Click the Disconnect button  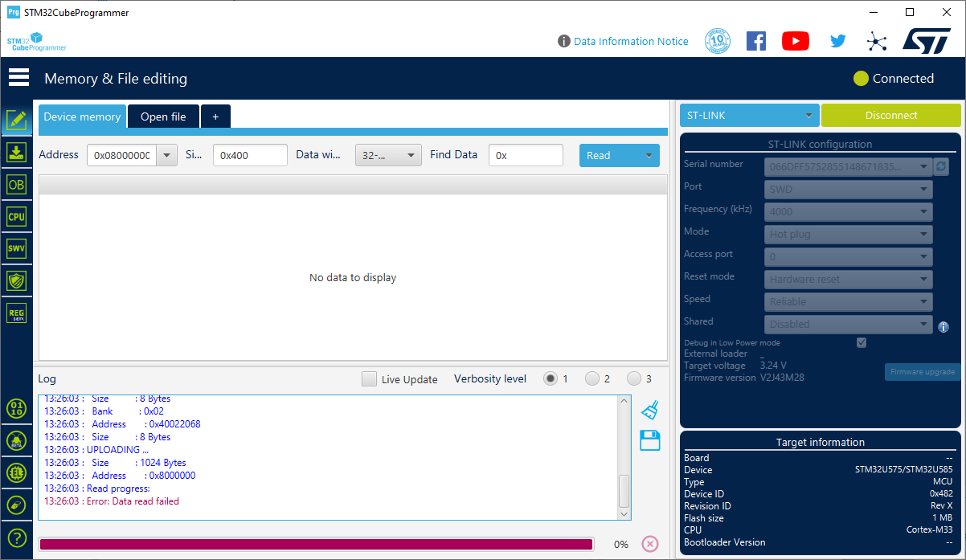coord(890,115)
